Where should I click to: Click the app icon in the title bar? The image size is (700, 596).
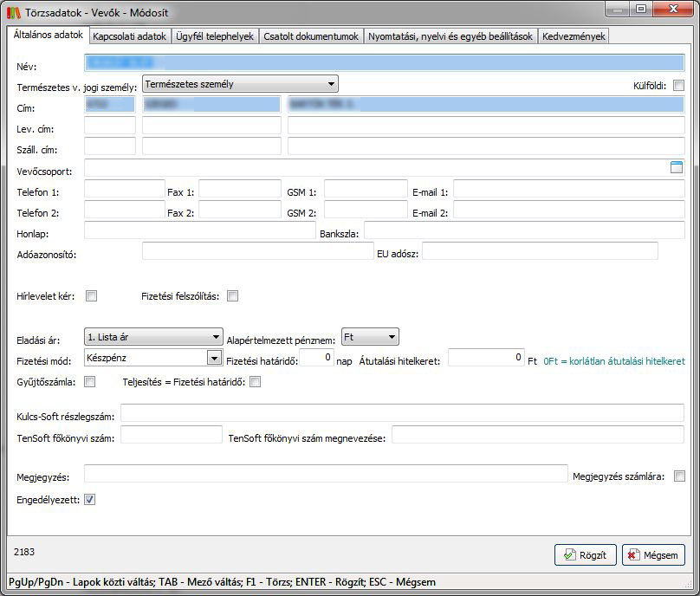click(x=12, y=10)
